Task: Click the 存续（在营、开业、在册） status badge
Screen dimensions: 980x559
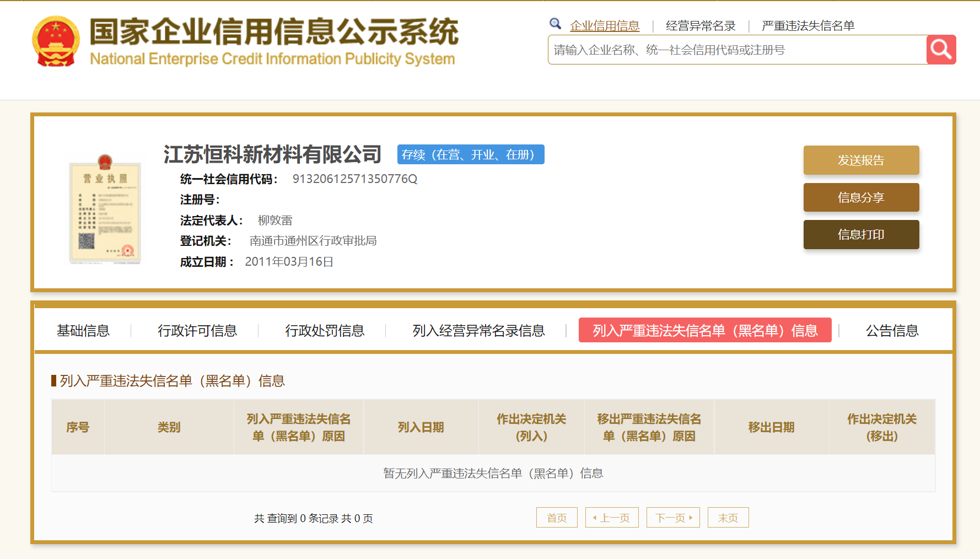Action: point(471,154)
